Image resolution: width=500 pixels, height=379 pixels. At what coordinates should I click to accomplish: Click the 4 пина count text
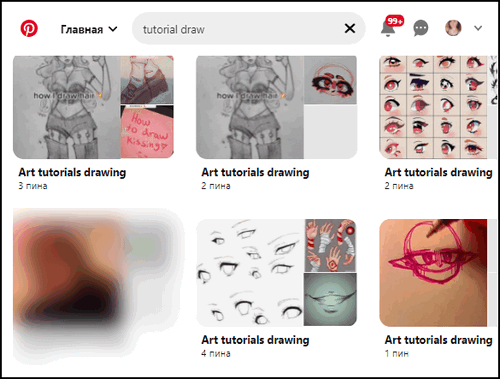216,354
